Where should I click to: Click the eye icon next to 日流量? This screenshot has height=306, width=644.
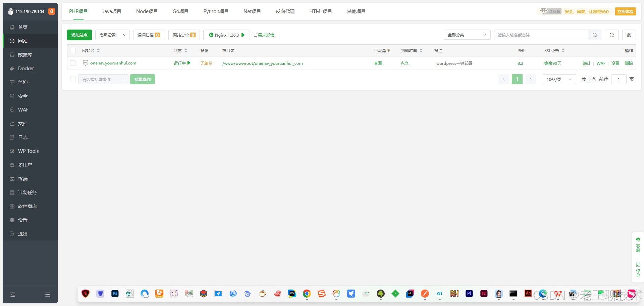coord(388,50)
